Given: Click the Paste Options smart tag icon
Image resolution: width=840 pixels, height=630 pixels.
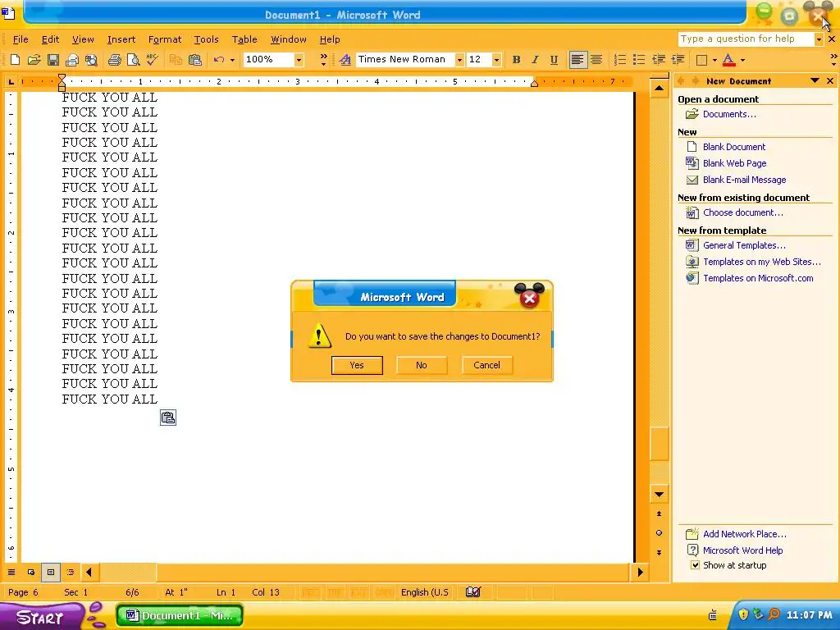Looking at the screenshot, I should (x=168, y=418).
